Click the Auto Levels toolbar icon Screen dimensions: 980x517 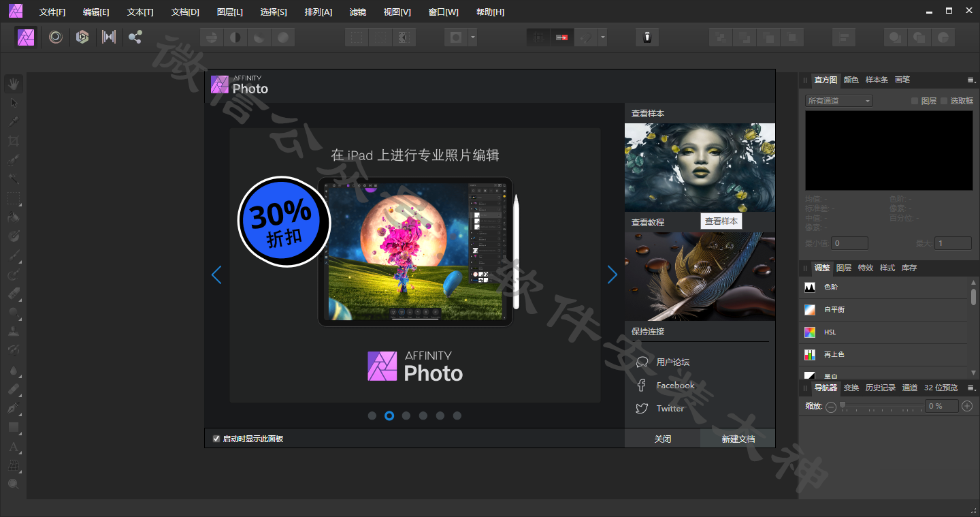click(212, 37)
